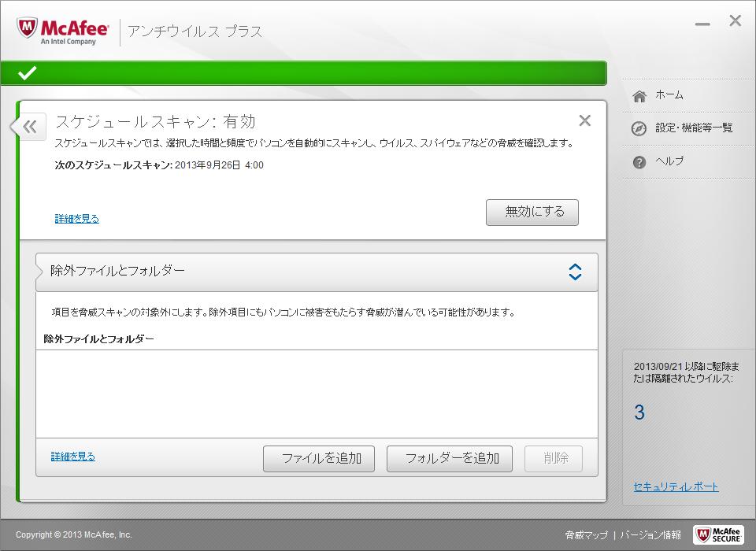This screenshot has height=551, width=756.
Task: Open the 脅威マップ link
Action: coord(586,534)
